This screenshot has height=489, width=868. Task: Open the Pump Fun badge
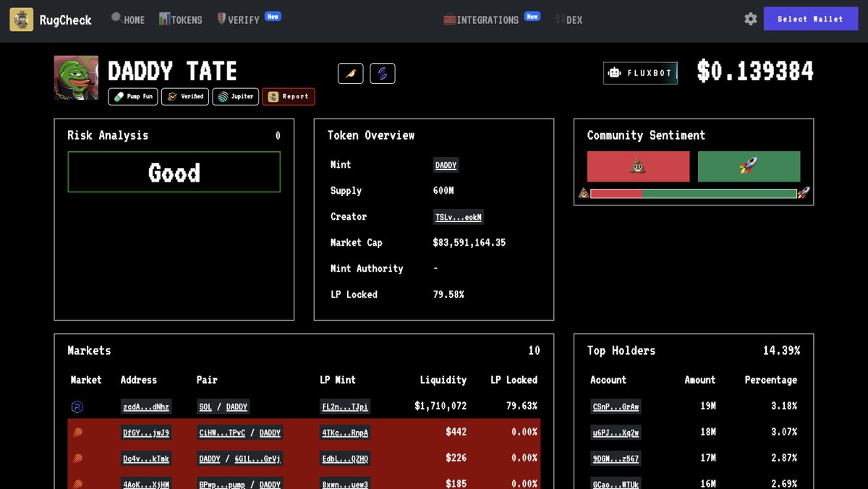(x=133, y=96)
